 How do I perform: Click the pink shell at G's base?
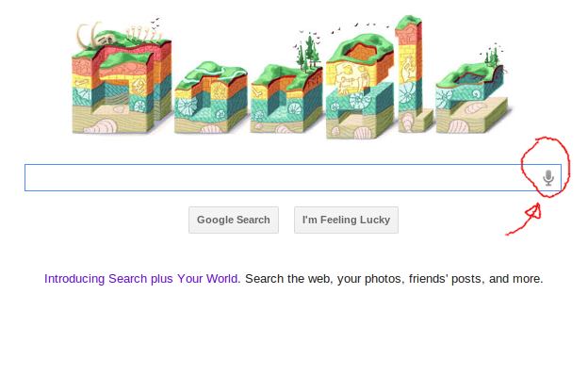(x=101, y=126)
